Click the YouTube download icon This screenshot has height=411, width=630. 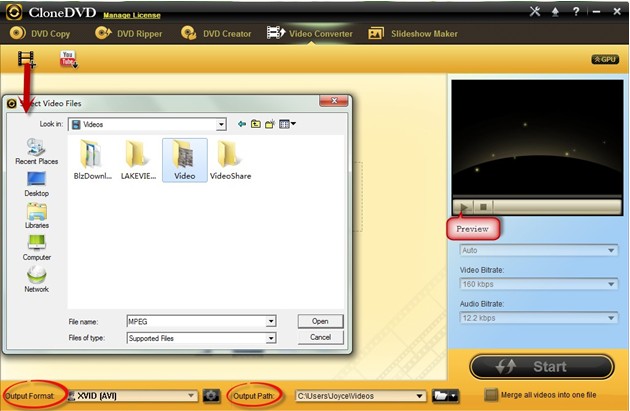69,59
